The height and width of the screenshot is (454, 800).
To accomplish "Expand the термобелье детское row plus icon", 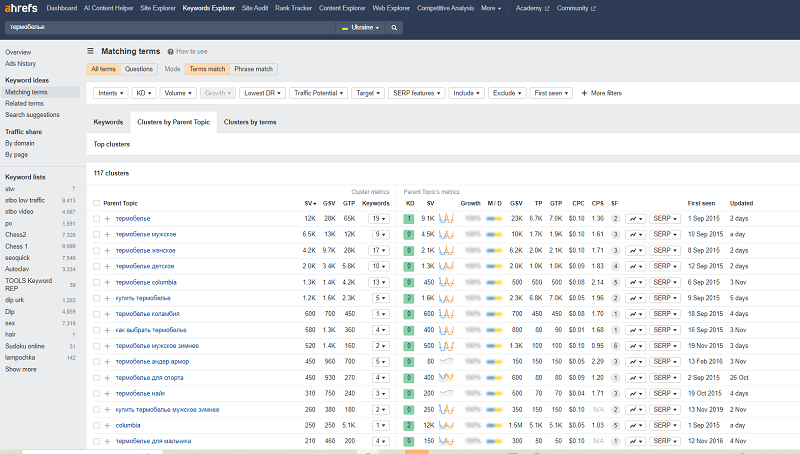I will point(107,266).
